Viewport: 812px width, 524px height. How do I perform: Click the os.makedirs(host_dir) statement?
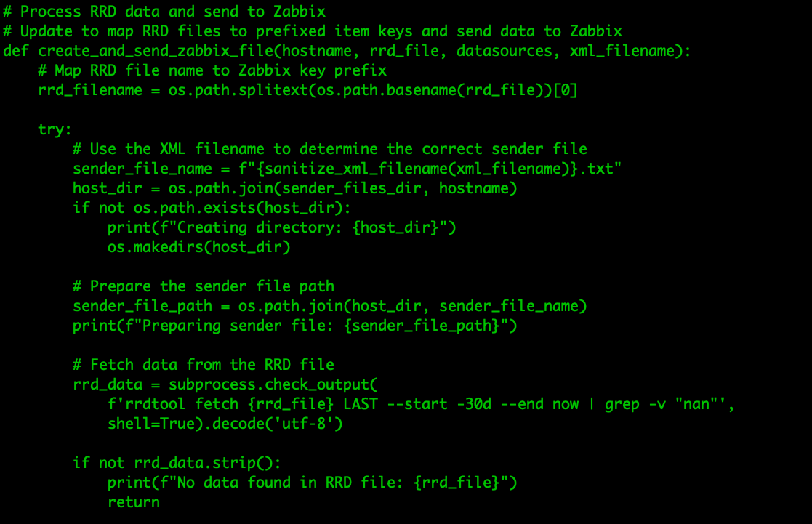(199, 247)
